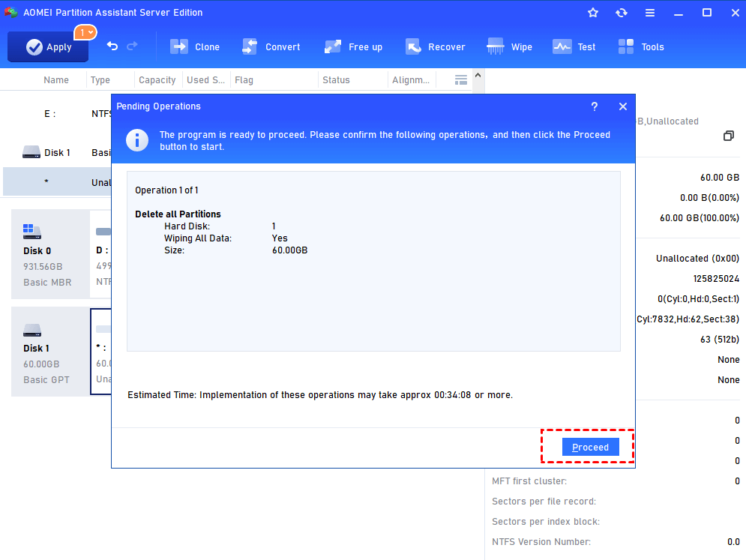Open the column settings list icon
Screen dimensions: 746x560
(x=460, y=80)
